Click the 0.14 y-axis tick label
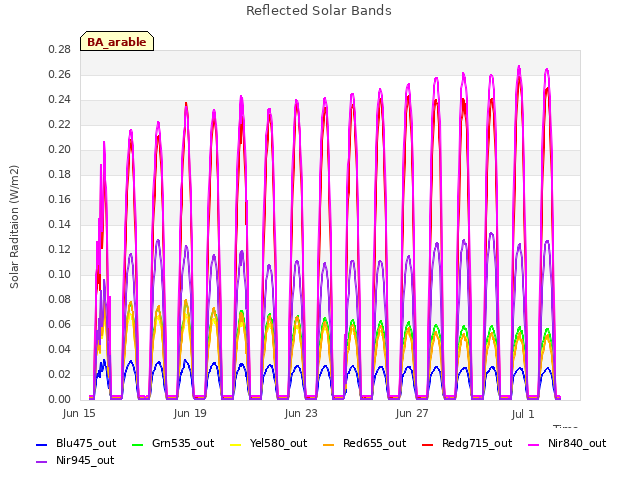The height and width of the screenshot is (480, 640). [60, 224]
